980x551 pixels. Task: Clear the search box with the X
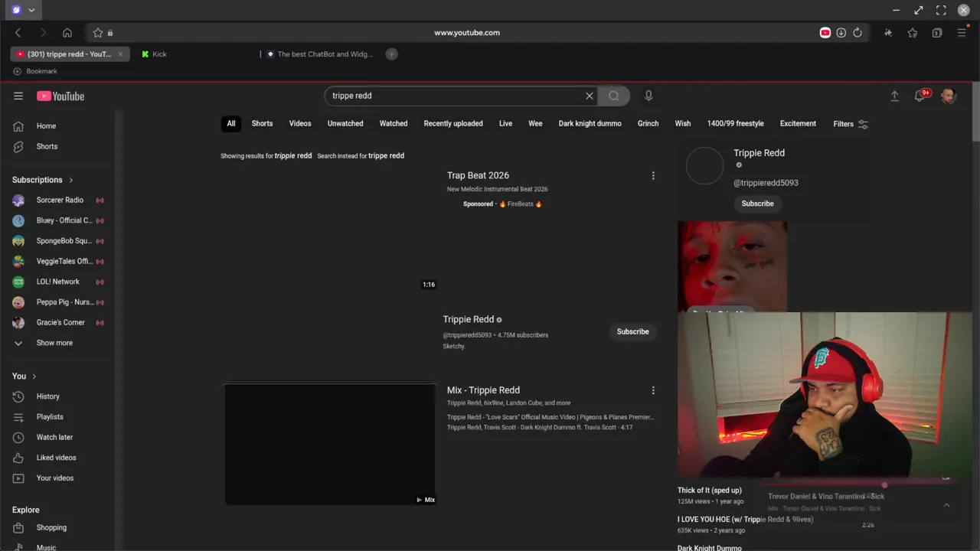coord(590,96)
